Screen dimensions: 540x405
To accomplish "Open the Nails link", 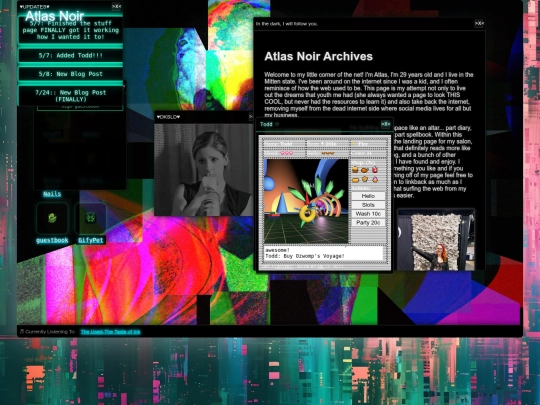I will pos(52,194).
